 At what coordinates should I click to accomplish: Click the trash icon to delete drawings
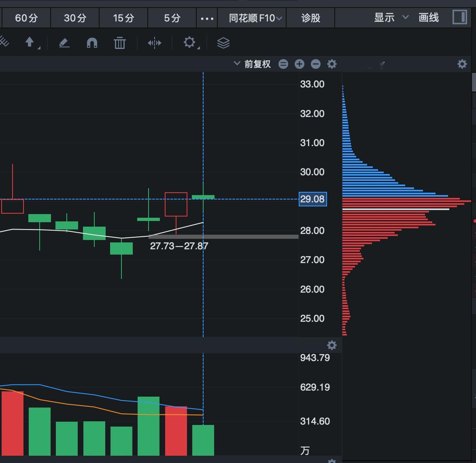click(119, 42)
